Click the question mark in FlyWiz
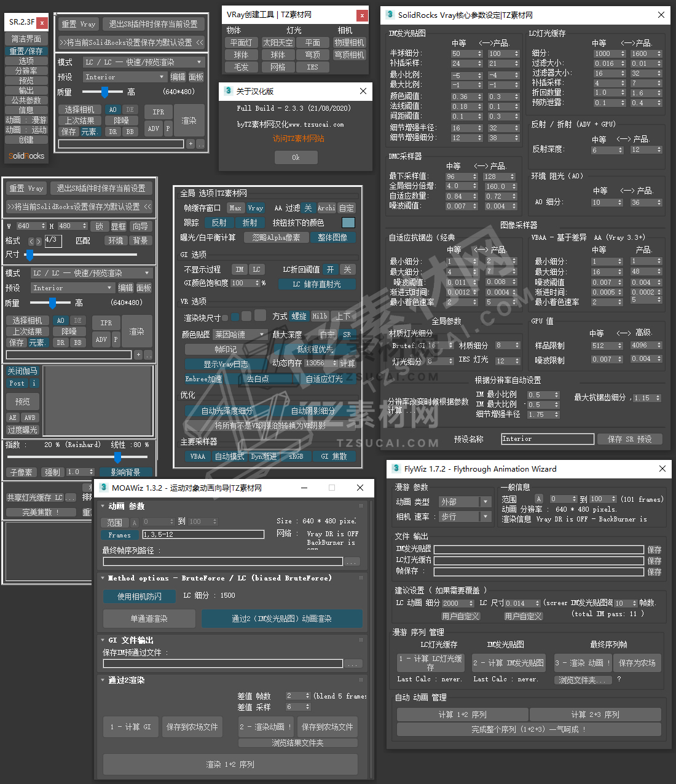Screen dimensions: 676x784 click(619, 679)
